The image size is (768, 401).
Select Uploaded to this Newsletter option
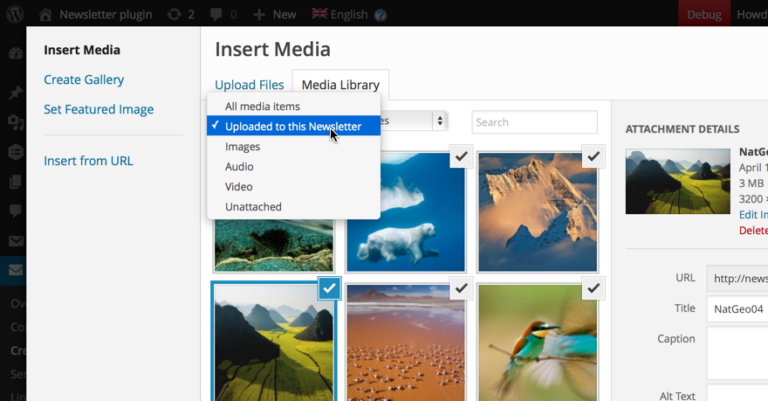(294, 126)
